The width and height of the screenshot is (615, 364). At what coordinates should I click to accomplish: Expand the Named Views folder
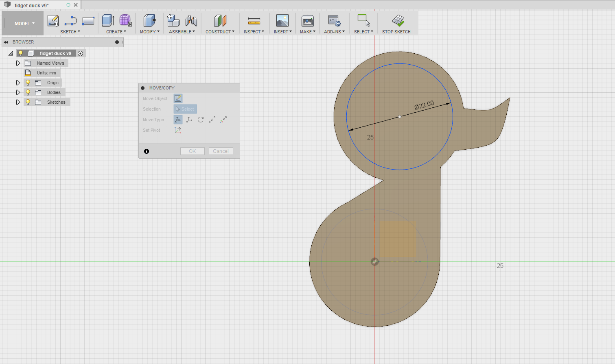click(x=18, y=63)
